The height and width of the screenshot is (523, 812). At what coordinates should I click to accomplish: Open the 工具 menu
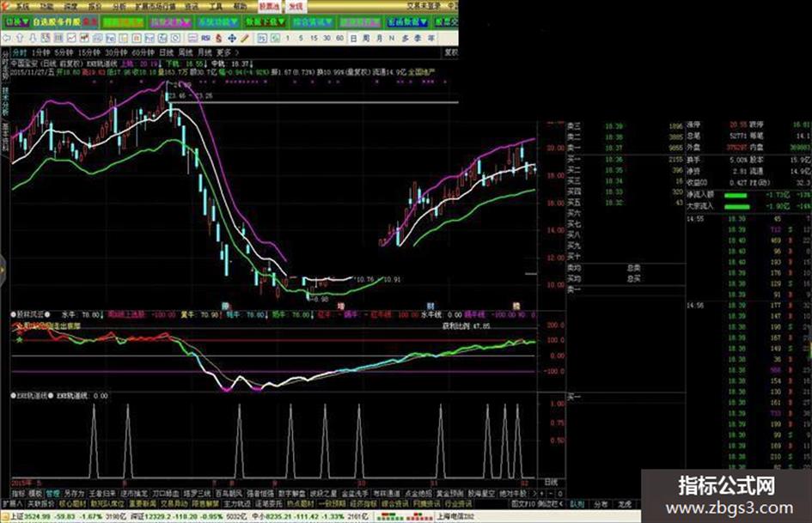click(216, 6)
